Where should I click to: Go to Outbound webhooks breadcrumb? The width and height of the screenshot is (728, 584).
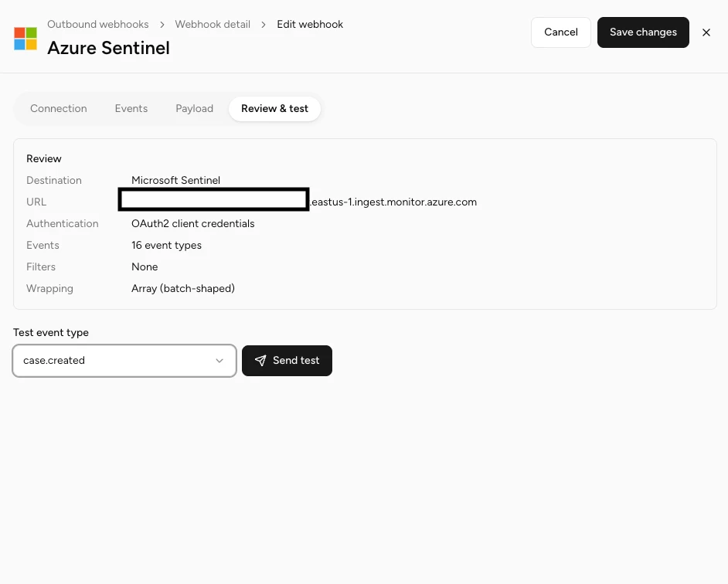tap(98, 25)
